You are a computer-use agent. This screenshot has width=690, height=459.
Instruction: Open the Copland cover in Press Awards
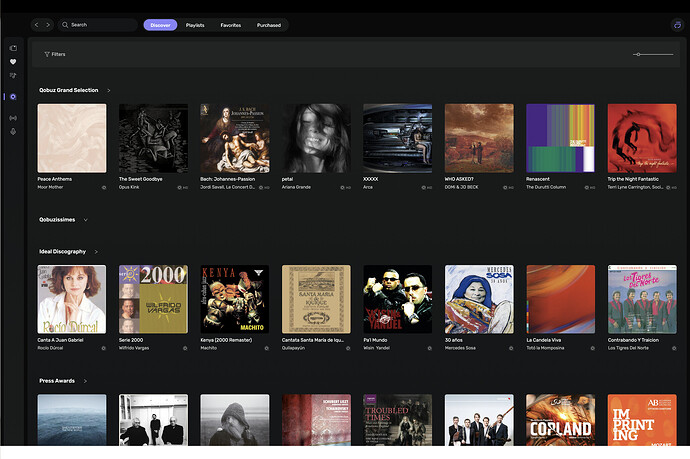pos(561,420)
